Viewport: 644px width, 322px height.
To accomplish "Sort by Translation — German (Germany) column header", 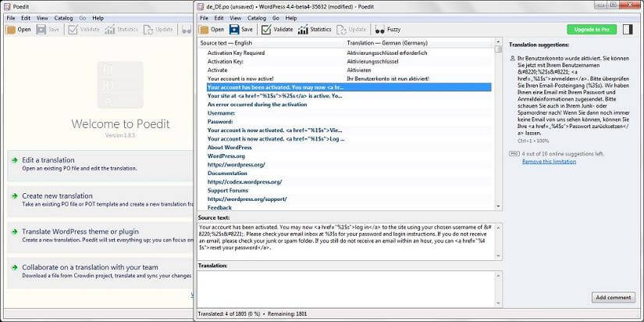I will (419, 43).
